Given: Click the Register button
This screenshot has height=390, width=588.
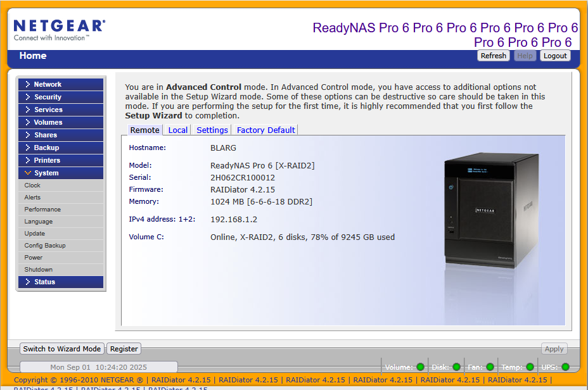Looking at the screenshot, I should [124, 349].
